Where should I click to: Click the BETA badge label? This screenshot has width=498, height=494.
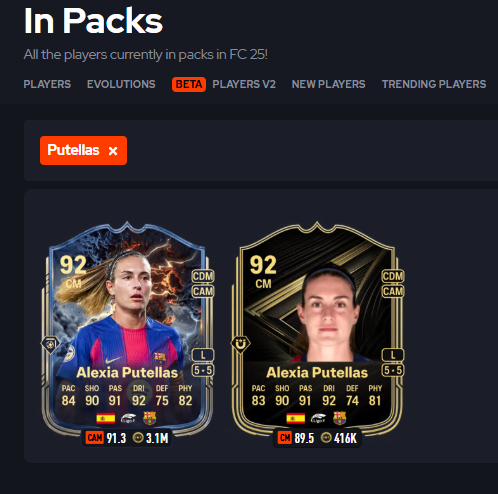tap(189, 84)
